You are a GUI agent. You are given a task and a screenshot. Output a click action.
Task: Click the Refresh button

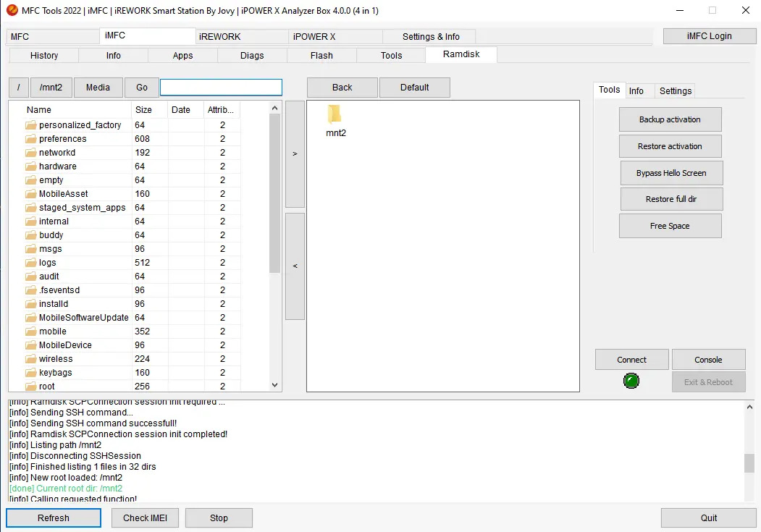coord(54,518)
